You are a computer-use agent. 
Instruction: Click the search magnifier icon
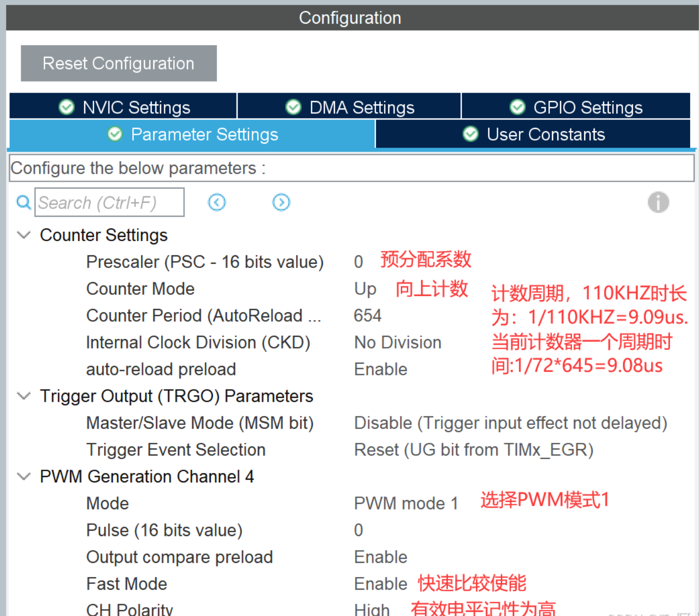24,202
